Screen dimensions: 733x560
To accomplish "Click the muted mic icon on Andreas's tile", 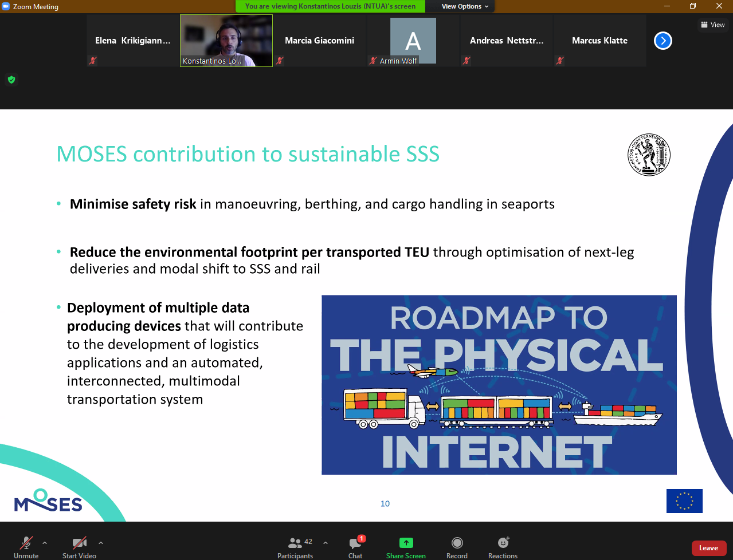I will point(467,60).
